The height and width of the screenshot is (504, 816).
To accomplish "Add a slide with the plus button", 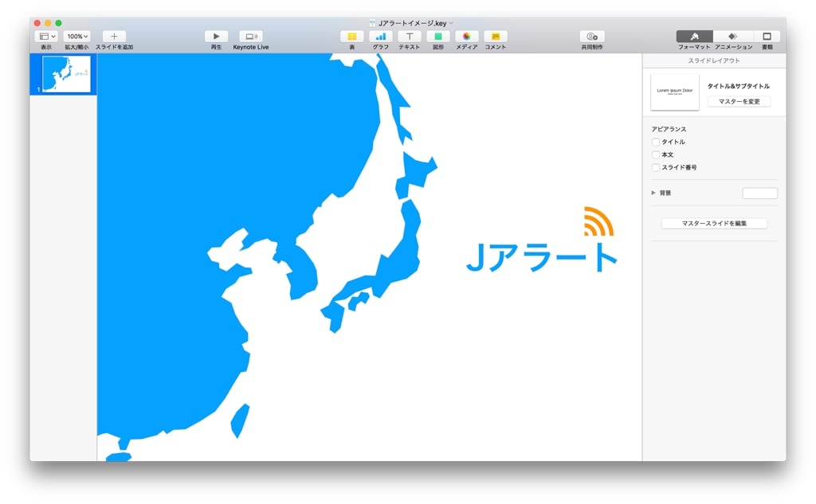I will click(x=114, y=37).
